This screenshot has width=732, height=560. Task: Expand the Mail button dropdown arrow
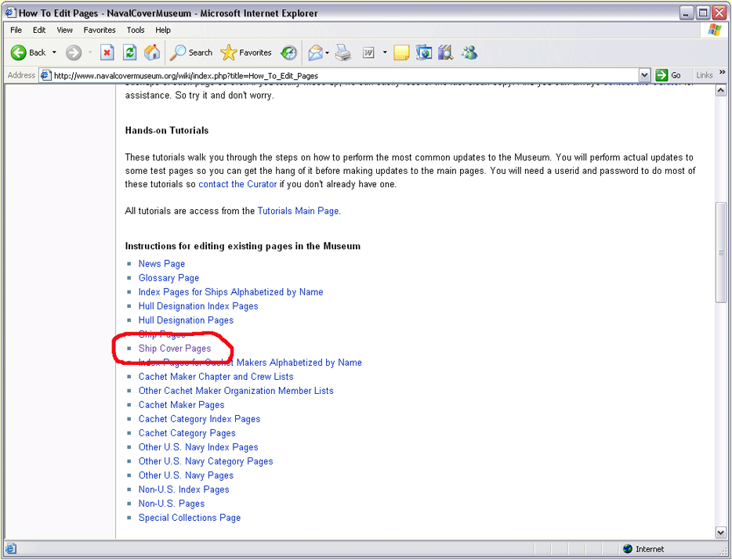pos(327,52)
